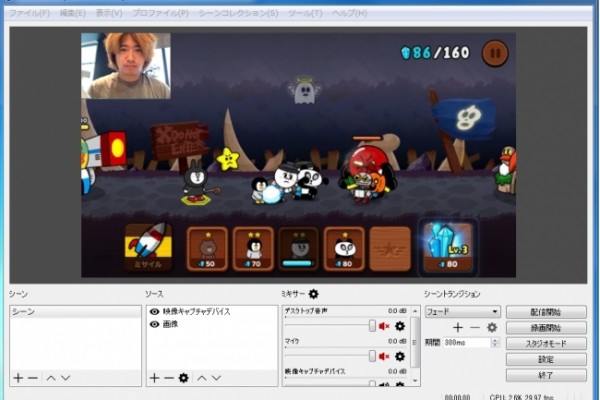600x400 pixels.
Task: Remove the scene transition with the minus icon
Action: (474, 327)
